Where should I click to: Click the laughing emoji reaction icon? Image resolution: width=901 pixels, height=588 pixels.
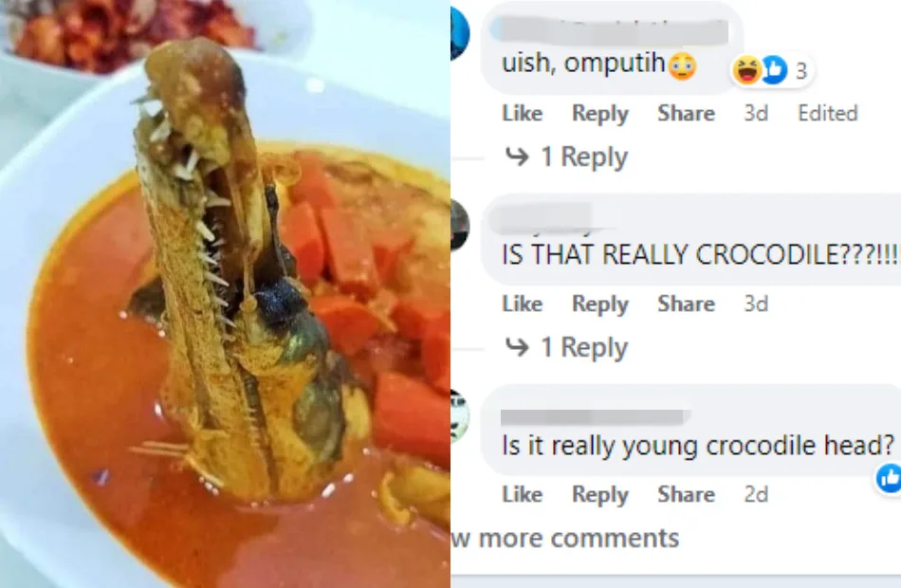747,71
